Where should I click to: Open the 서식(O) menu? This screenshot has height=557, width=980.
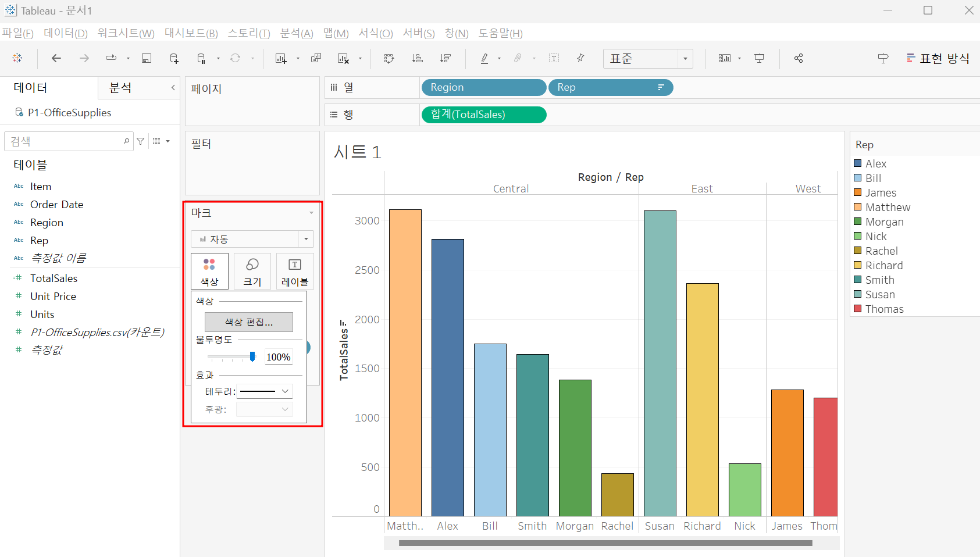click(376, 33)
